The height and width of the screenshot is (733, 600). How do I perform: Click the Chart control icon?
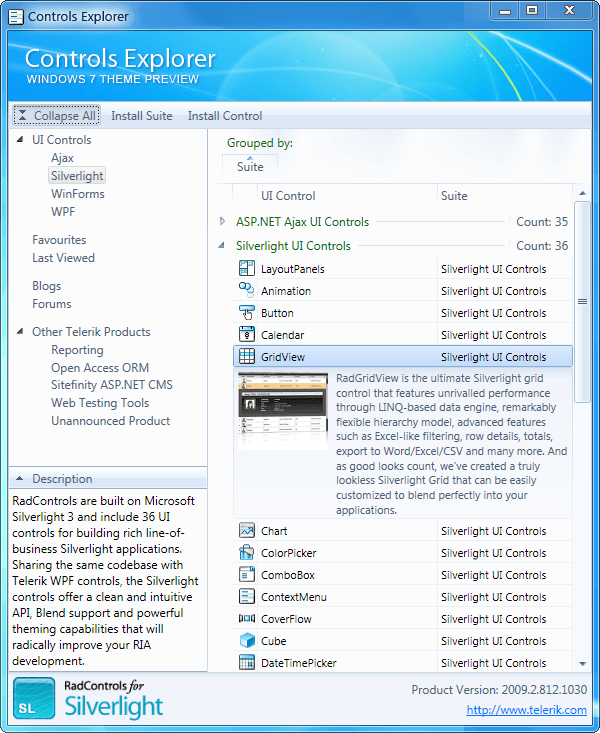coord(246,531)
